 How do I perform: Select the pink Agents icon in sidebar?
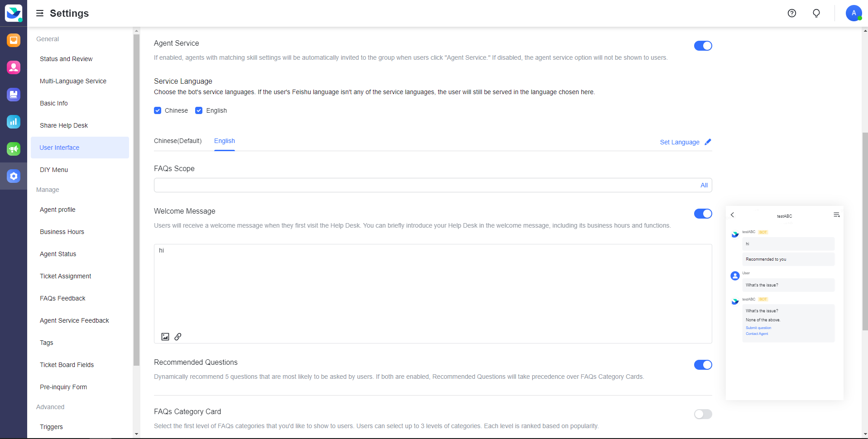14,67
